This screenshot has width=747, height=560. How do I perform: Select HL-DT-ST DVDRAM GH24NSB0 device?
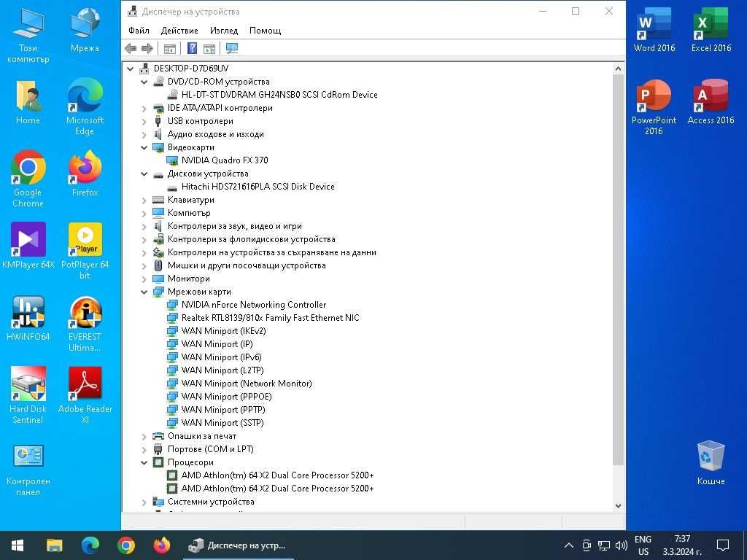point(279,95)
